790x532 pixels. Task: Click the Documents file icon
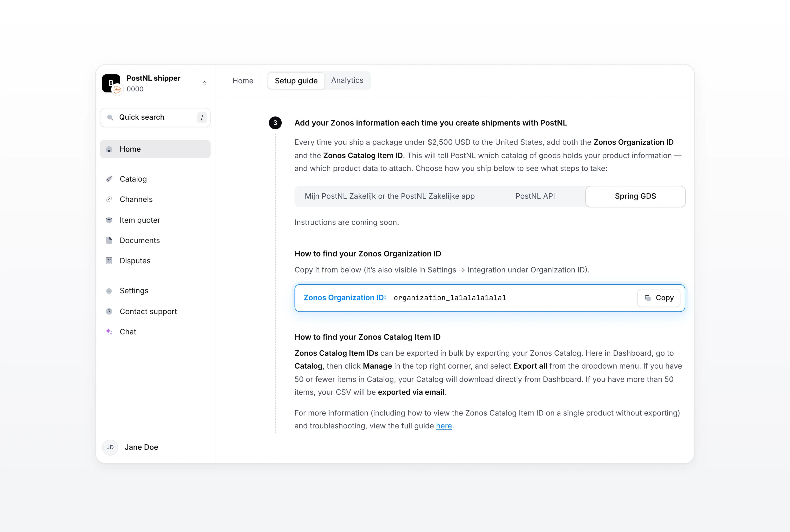point(109,241)
